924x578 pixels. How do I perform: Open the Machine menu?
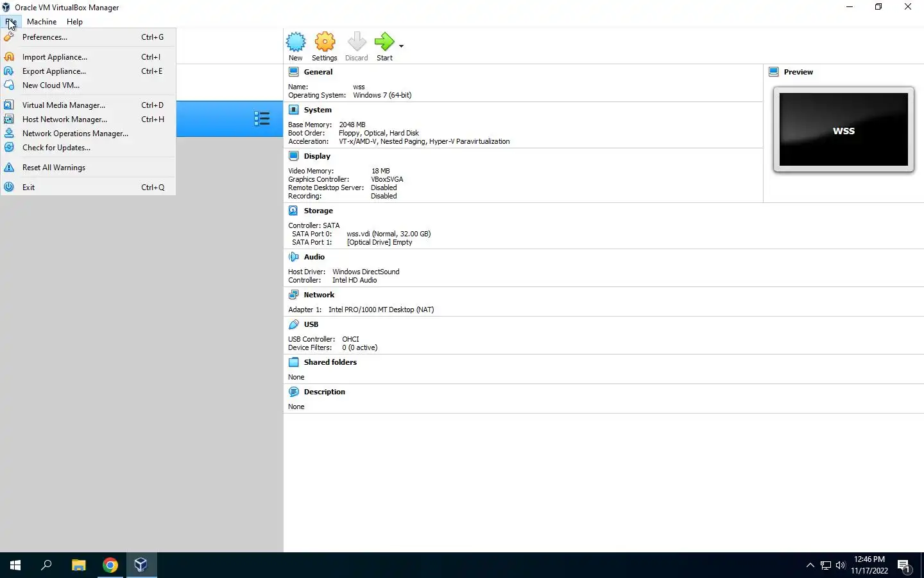(x=42, y=22)
